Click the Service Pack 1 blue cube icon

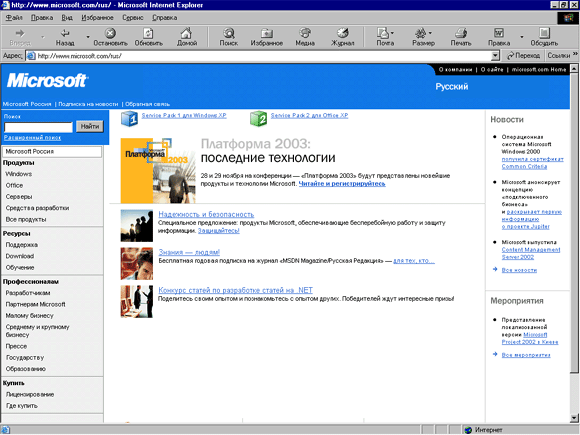(129, 119)
